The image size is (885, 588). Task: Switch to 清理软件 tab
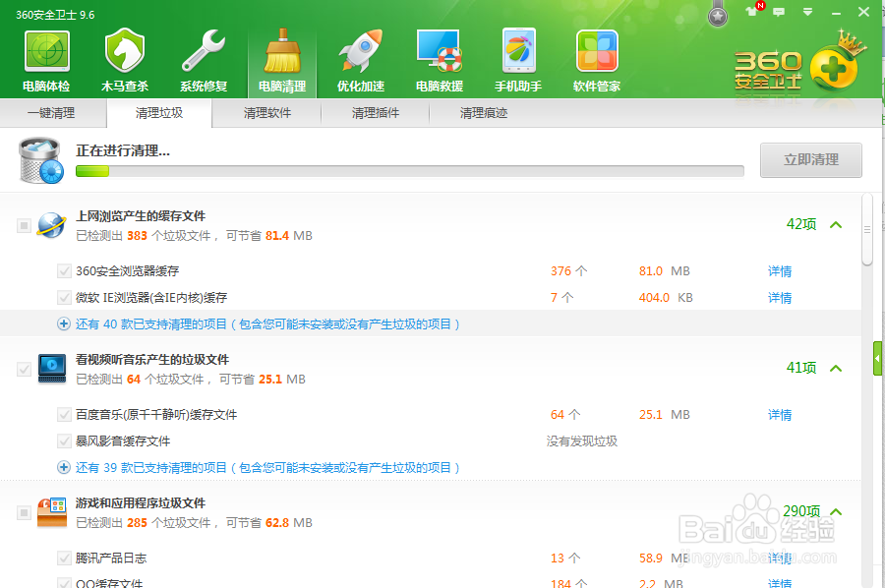point(267,113)
